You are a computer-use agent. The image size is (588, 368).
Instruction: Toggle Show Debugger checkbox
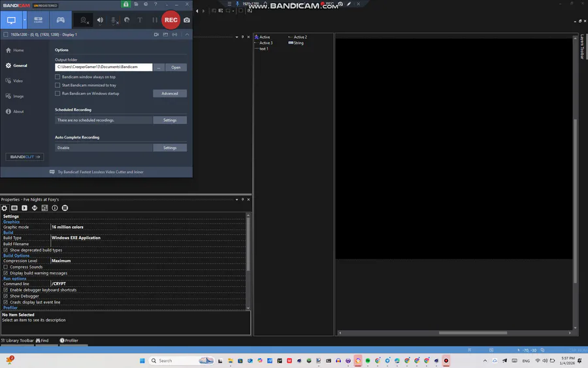click(6, 296)
